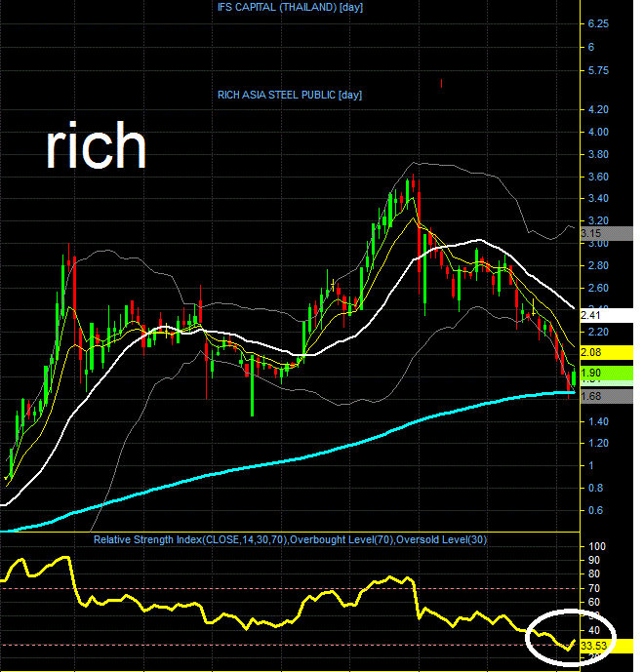This screenshot has height=672, width=643.
Task: Click the 1.20 price axis value
Action: click(x=598, y=443)
